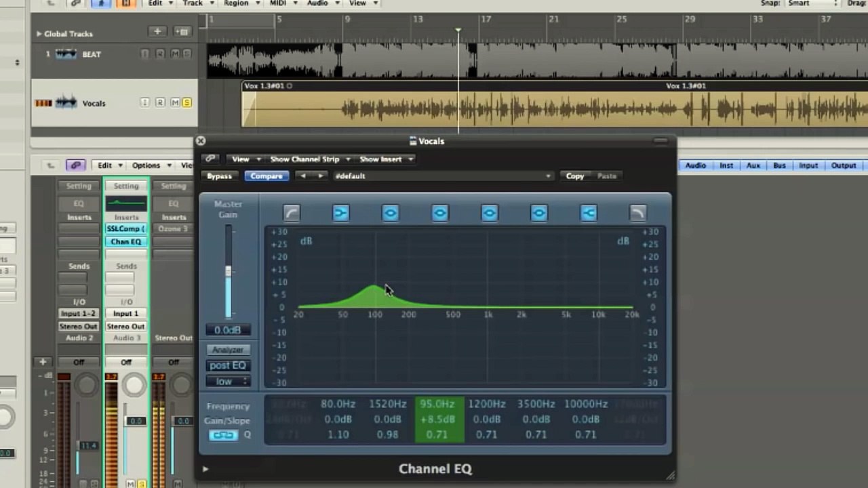
Task: Click the Audio 3 volume fader handle
Action: click(x=136, y=421)
